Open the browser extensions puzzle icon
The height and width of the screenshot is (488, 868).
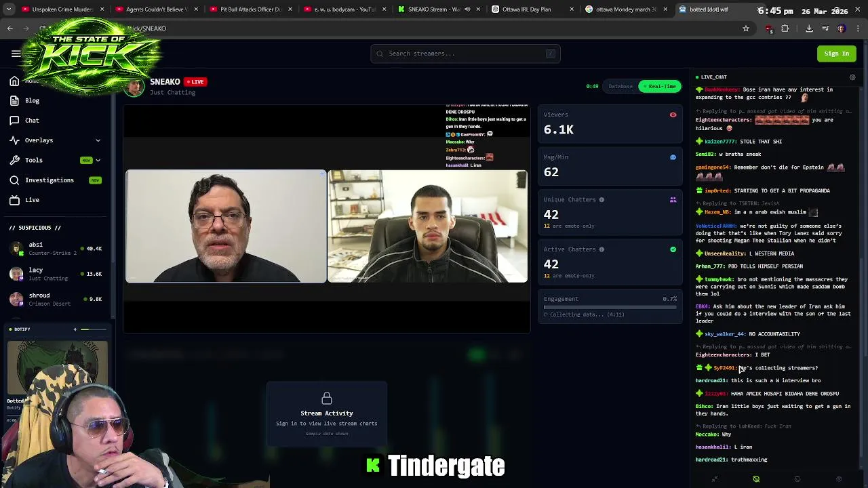[785, 28]
